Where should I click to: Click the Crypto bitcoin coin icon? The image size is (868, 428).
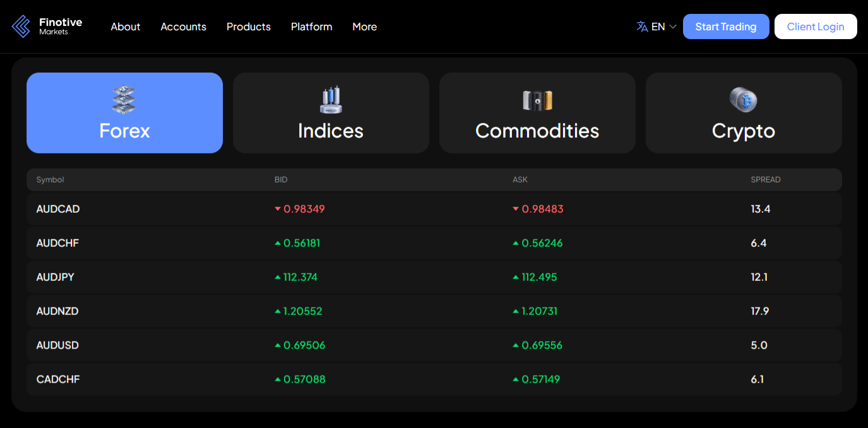[x=743, y=100]
